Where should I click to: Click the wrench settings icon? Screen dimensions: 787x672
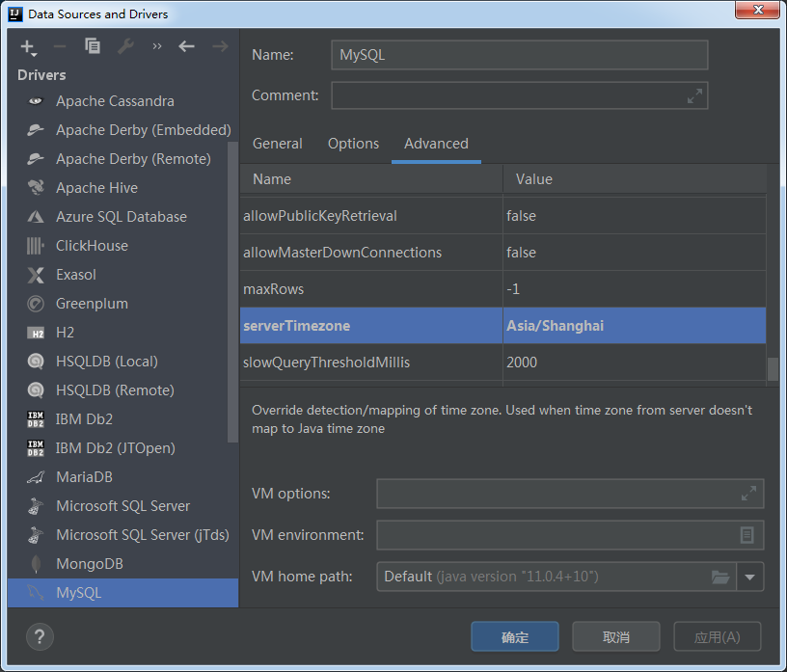click(x=125, y=46)
